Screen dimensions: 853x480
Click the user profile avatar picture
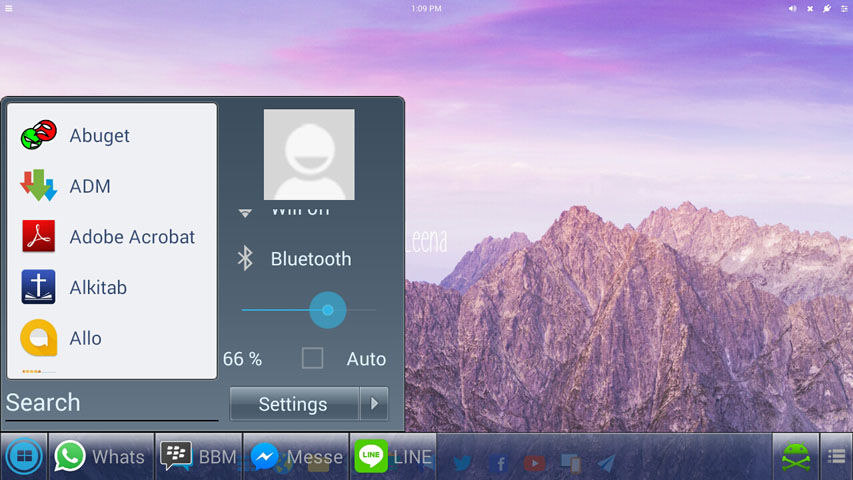tap(309, 155)
